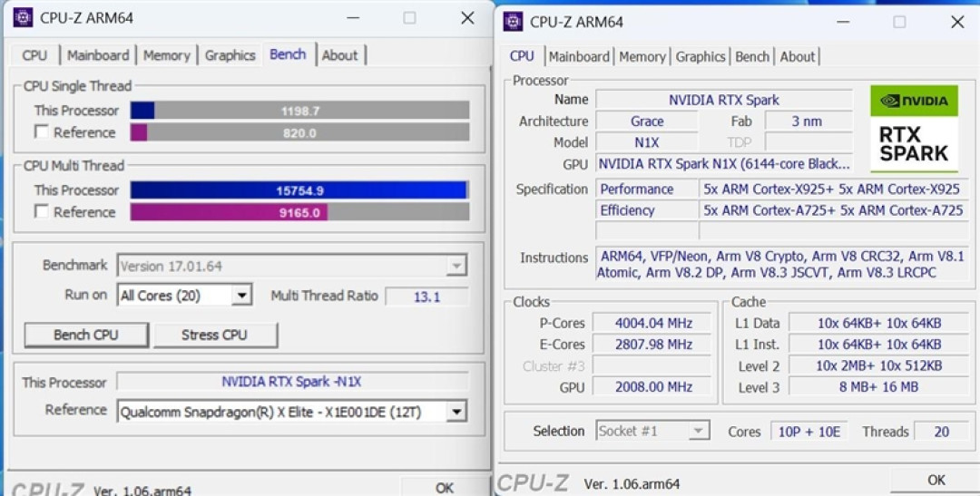Start the Bench CPU button
Viewport: 980px width, 496px height.
(86, 335)
